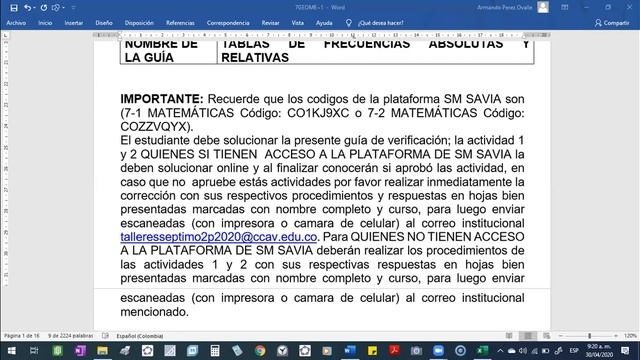Open Task View on the taskbar

(34, 351)
